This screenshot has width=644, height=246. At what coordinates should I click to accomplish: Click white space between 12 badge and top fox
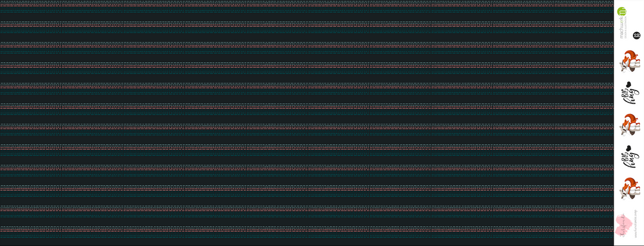[629, 46]
